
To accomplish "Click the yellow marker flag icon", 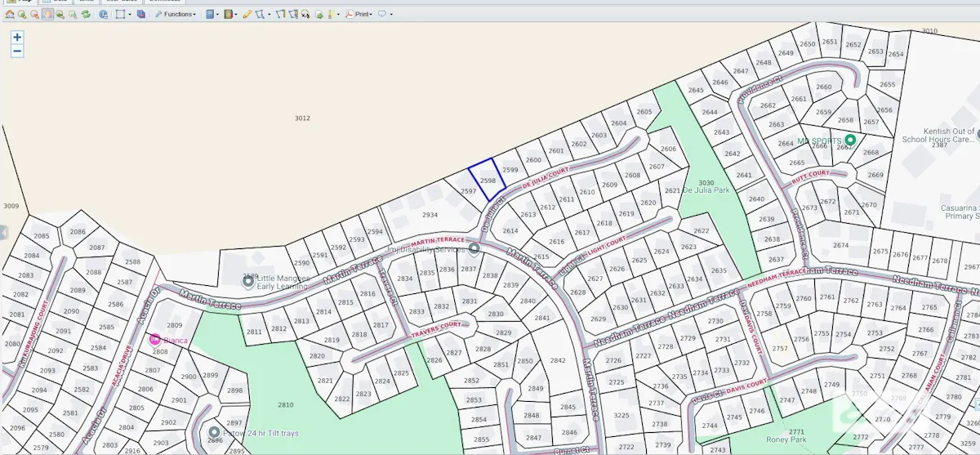I will [331, 14].
